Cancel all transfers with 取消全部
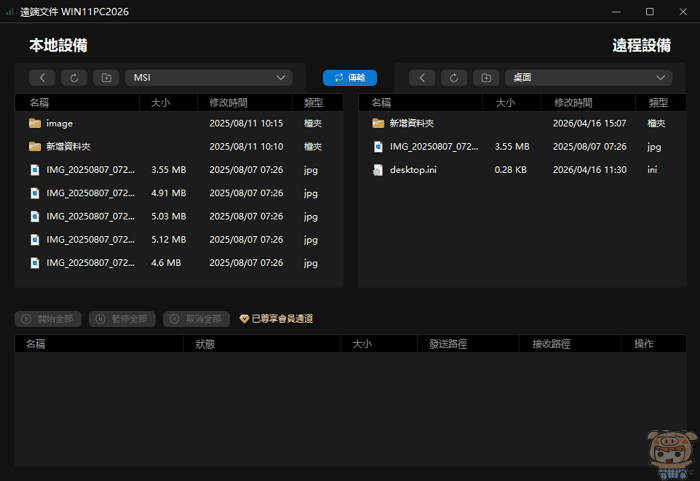 tap(196, 319)
